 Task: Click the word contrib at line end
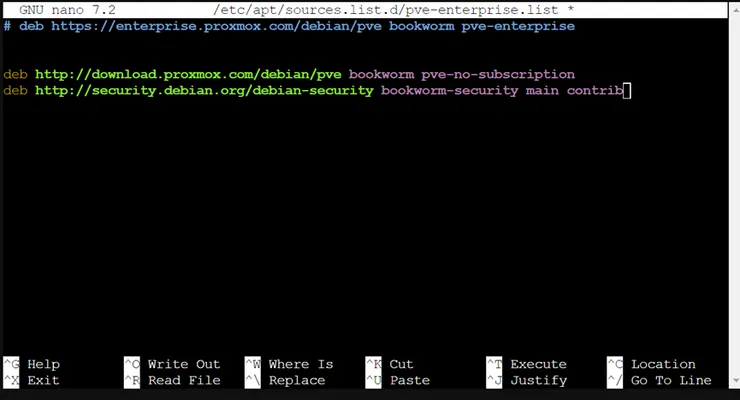[x=595, y=90]
